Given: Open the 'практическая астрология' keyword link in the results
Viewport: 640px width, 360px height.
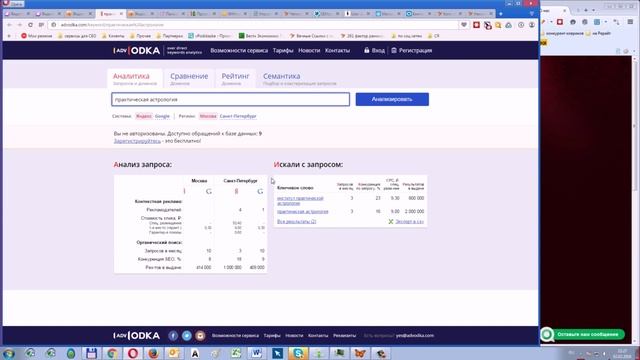Looking at the screenshot, I should [x=302, y=211].
